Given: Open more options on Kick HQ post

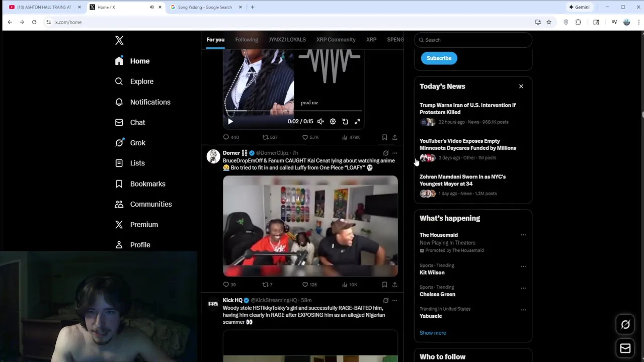Looking at the screenshot, I should [x=394, y=300].
